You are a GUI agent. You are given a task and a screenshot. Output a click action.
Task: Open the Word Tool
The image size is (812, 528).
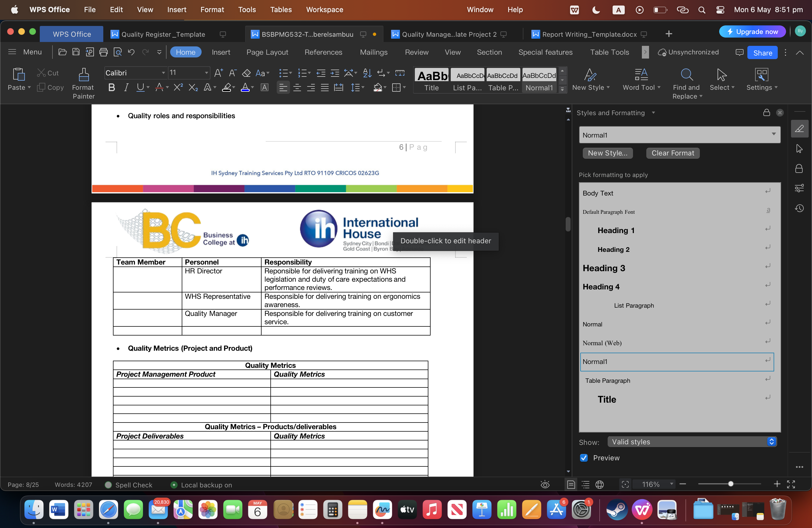[641, 80]
